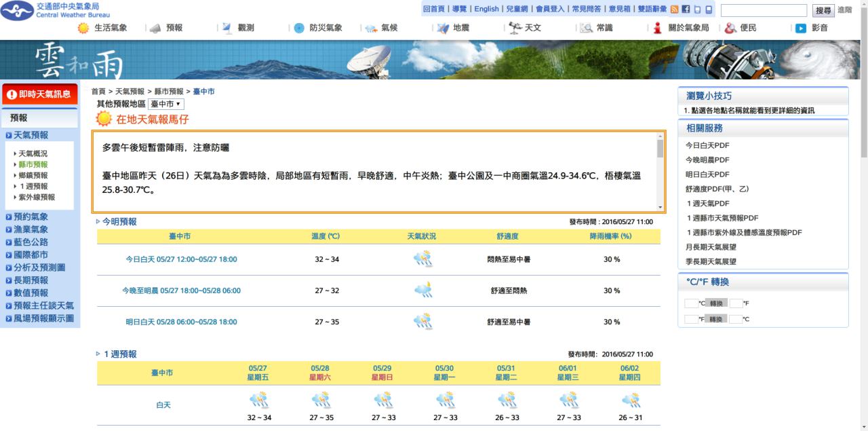Collapse the 1週預報 section triangle

click(x=98, y=354)
